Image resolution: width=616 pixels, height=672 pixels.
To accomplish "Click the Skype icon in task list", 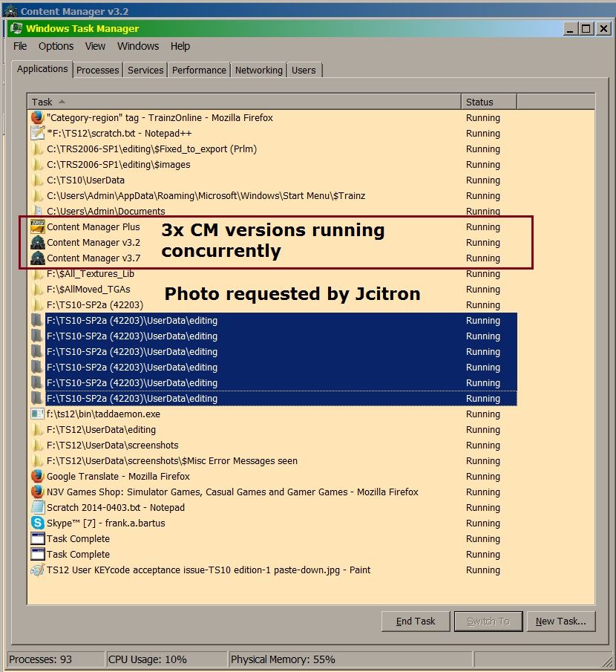I will click(38, 523).
